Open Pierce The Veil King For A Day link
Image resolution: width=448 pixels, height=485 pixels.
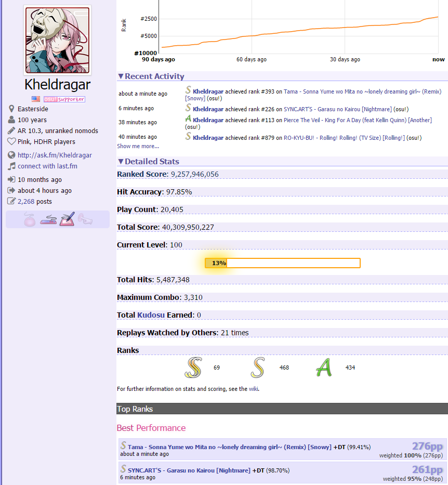click(358, 120)
